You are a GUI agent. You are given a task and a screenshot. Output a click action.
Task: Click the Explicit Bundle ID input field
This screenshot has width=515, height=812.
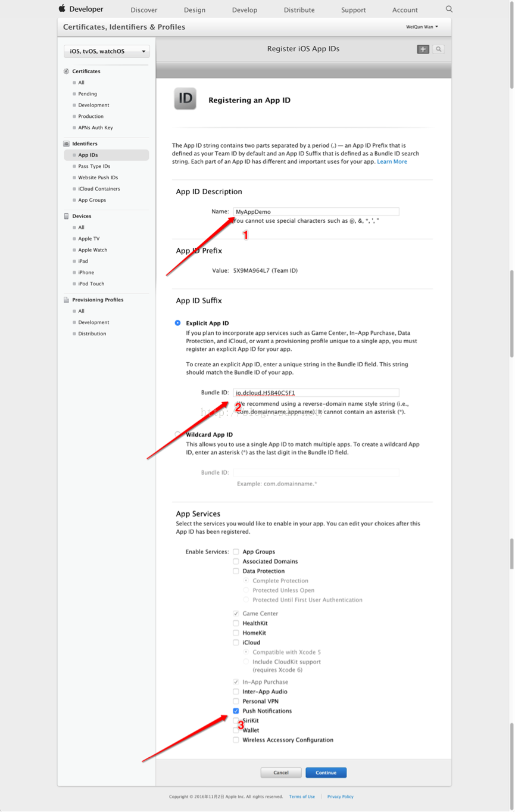(x=316, y=393)
